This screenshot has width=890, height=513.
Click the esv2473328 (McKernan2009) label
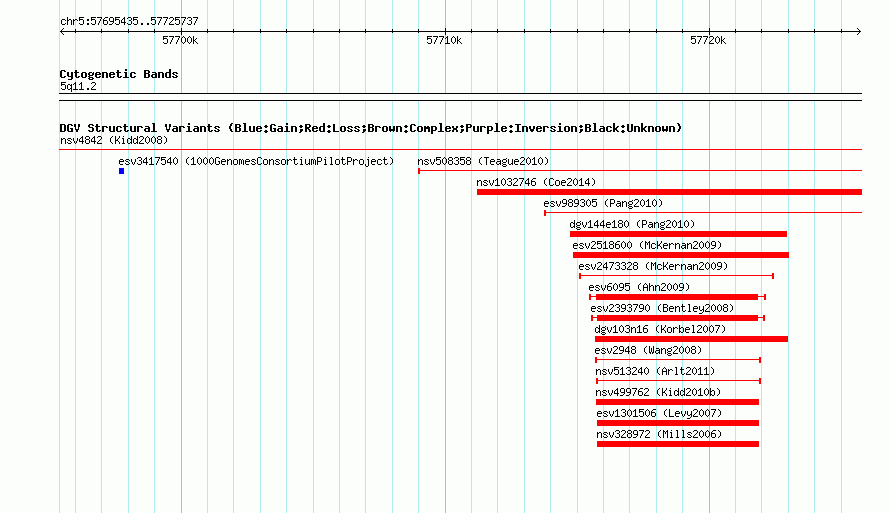tap(653, 266)
